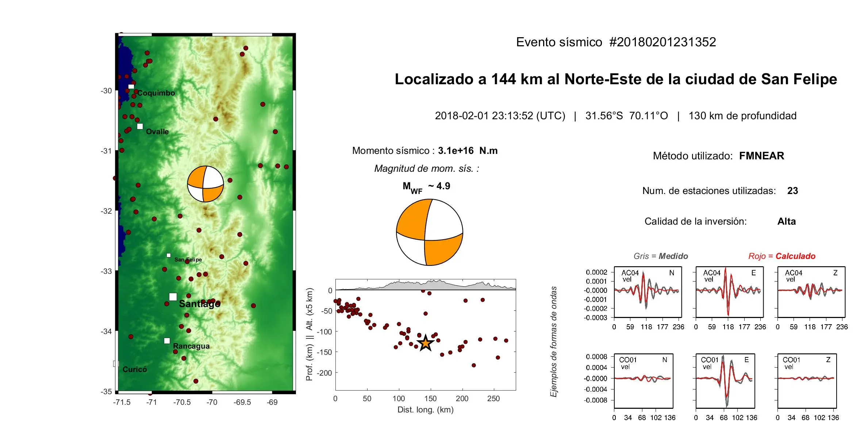Select the 'Rancagua' map label
Viewport: 868px width, 442px height.
[x=191, y=346]
